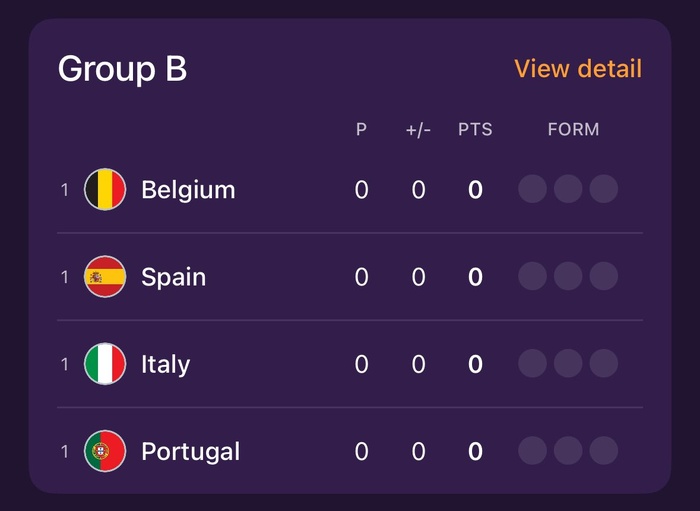Click the +/- column header
Image resolution: width=700 pixels, height=511 pixels.
[x=418, y=130]
